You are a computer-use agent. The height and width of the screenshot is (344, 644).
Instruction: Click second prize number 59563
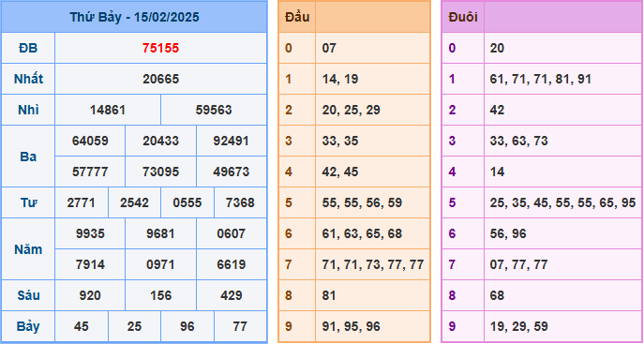point(214,110)
